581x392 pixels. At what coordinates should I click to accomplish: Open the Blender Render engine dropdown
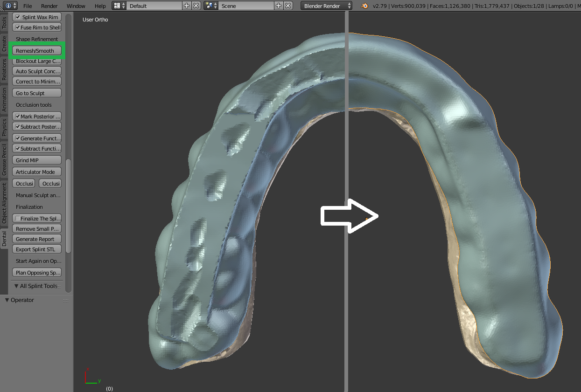(327, 6)
